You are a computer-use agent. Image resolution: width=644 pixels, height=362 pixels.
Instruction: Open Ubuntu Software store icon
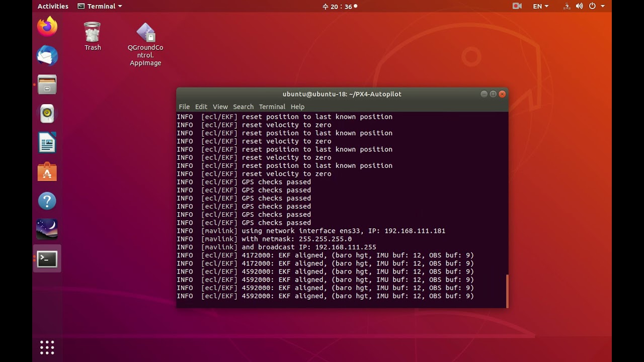tap(47, 172)
